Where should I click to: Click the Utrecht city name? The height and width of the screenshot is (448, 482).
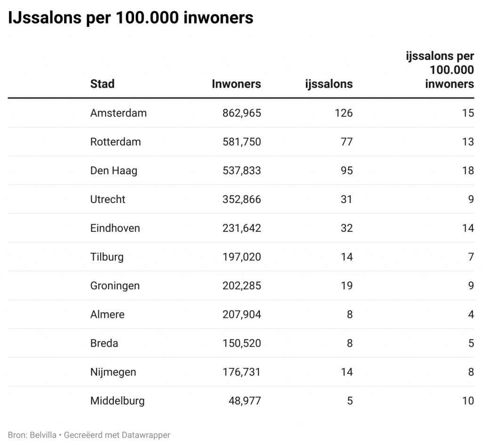pos(108,199)
